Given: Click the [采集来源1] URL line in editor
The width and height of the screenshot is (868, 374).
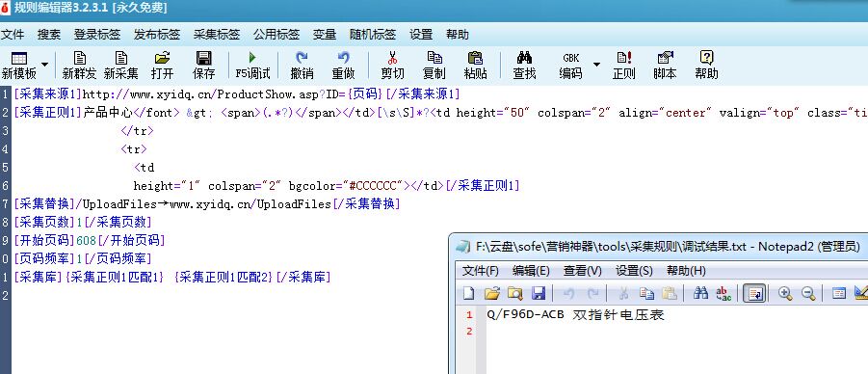Looking at the screenshot, I should [237, 94].
